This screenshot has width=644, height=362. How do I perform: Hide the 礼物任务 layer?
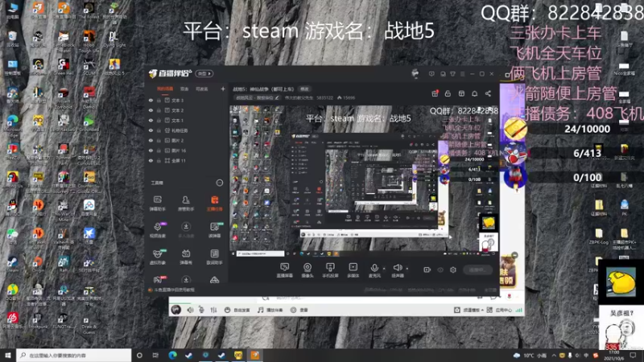151,130
